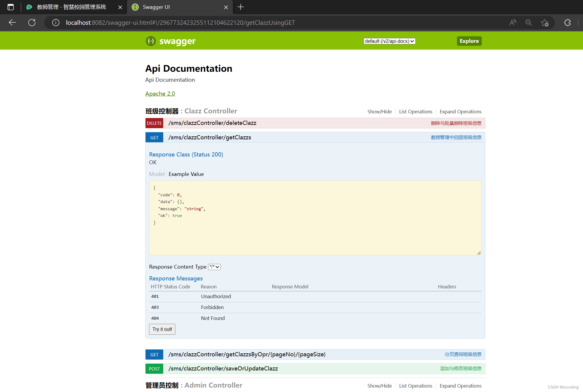Screen dimensions: 583x392
Task: Click Expand Operations for Clazz Controller
Action: 460,112
